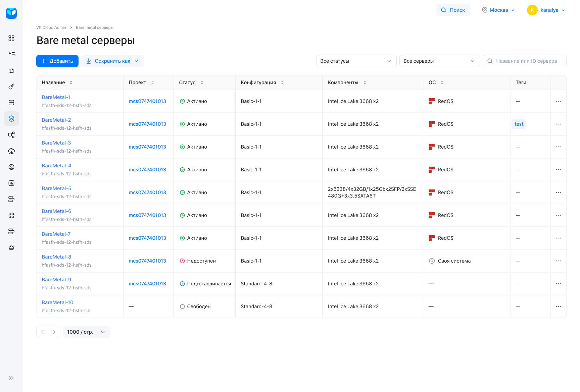This screenshot has width=580, height=392.
Task: Expand the sidebar with double chevron
Action: (11, 378)
